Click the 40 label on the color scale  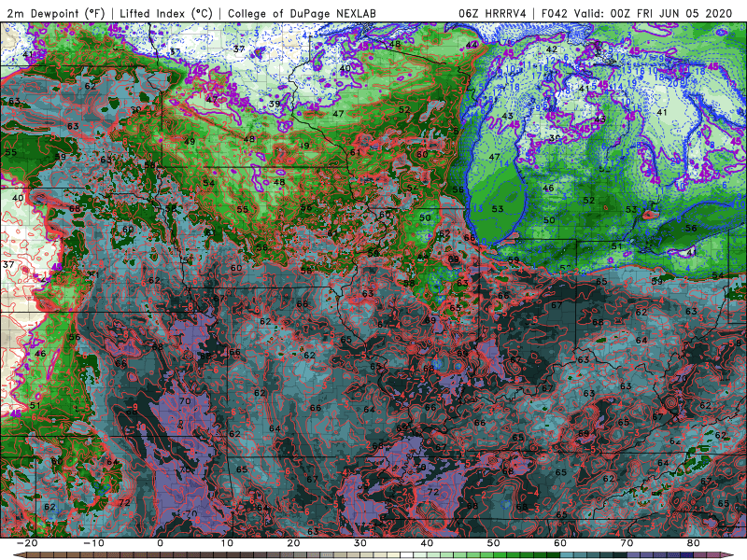tap(427, 543)
